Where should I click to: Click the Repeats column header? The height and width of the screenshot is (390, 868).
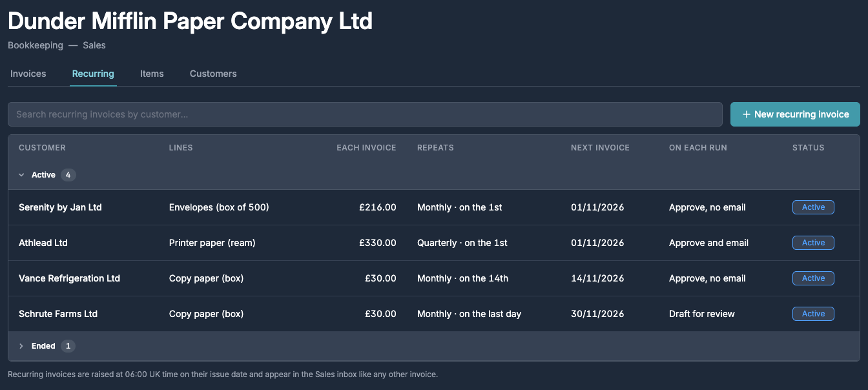coord(435,148)
